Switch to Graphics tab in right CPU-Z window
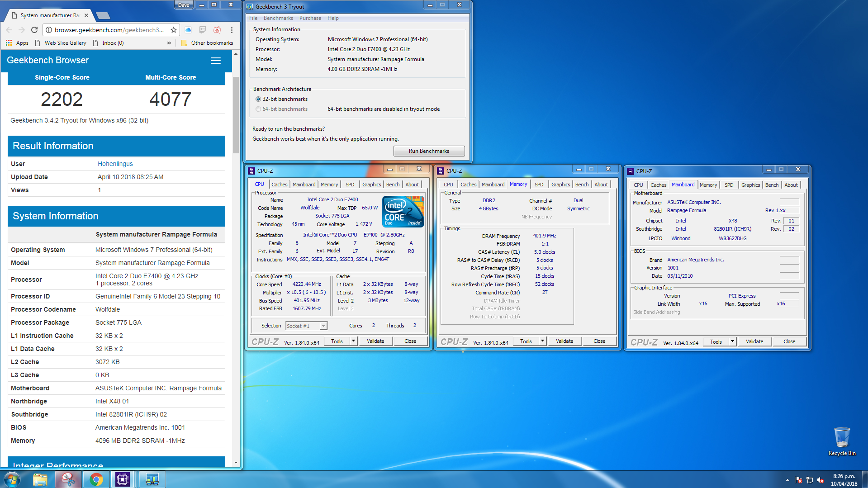The height and width of the screenshot is (488, 868). tap(750, 185)
